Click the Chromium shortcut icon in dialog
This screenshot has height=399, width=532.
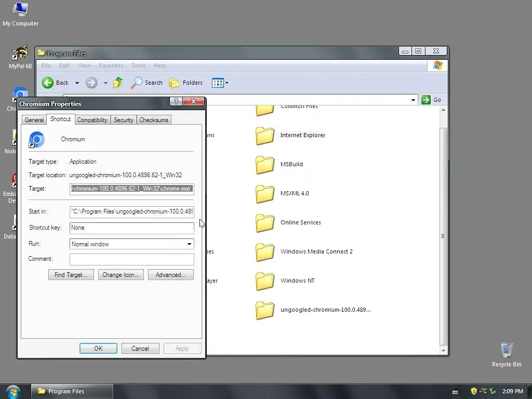coord(37,139)
